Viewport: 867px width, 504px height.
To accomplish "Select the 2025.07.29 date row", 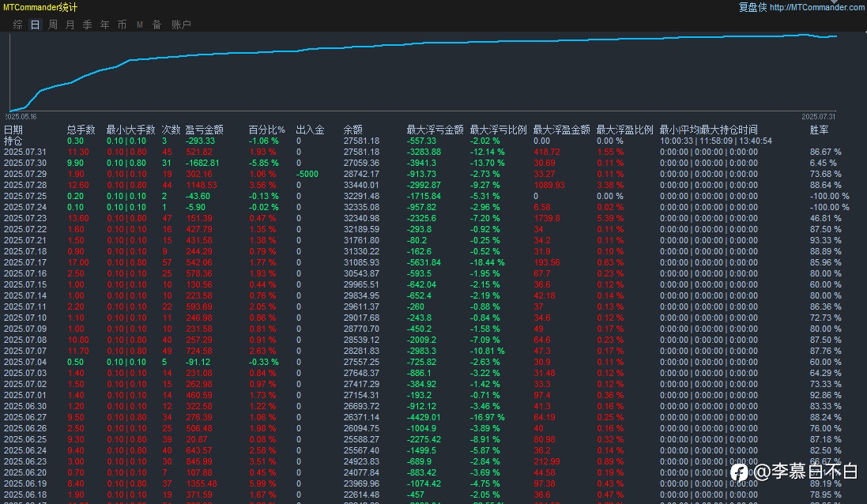I will click(x=25, y=174).
